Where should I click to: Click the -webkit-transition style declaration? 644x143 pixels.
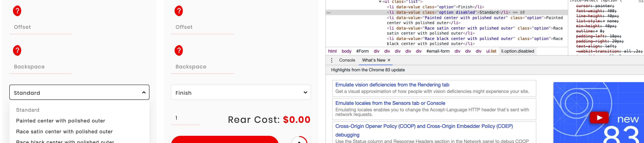[609, 51]
